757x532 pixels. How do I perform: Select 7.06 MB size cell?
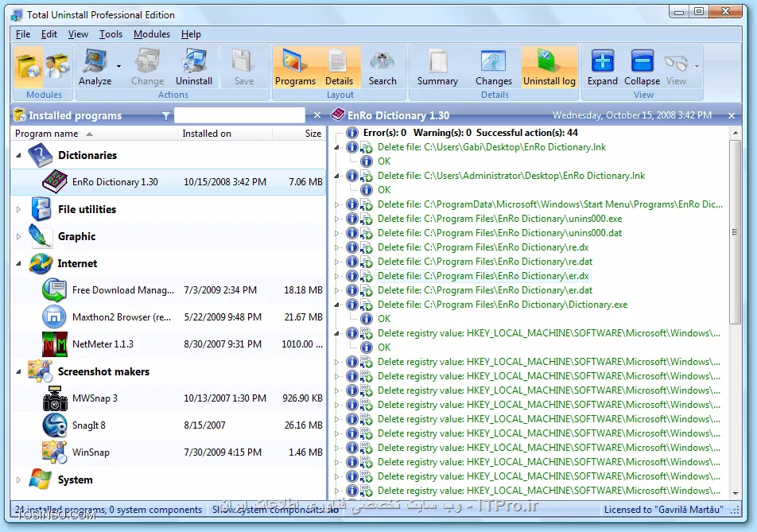click(305, 182)
